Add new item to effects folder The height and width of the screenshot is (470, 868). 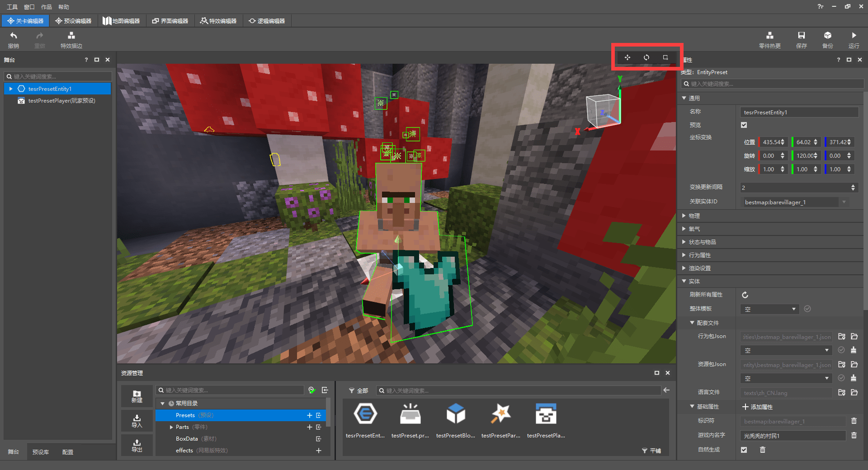319,451
